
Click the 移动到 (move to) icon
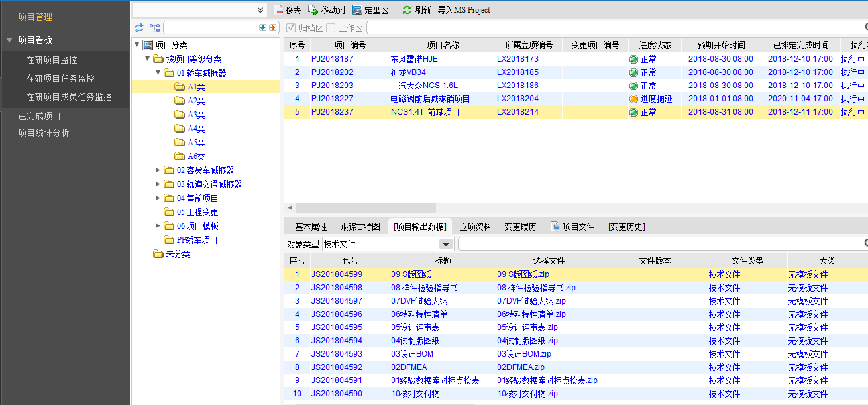(x=313, y=10)
